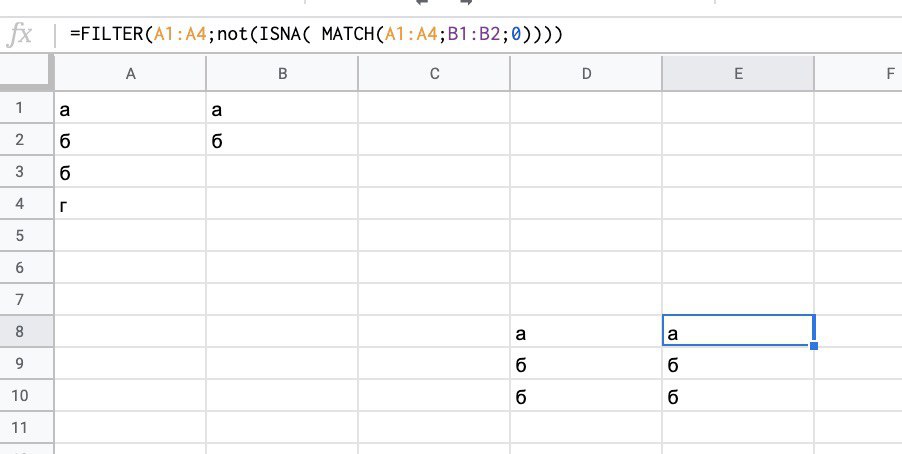The image size is (902, 454).
Task: Select column C header
Action: (x=434, y=73)
